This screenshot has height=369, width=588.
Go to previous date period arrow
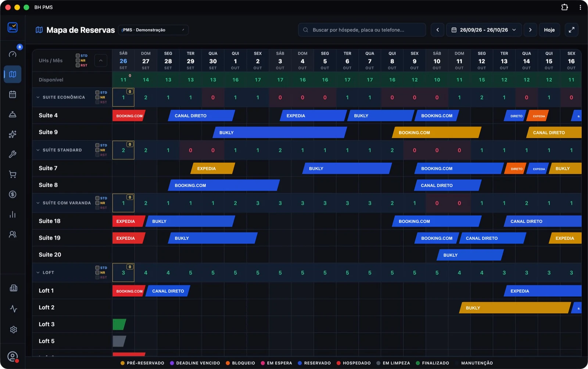click(x=437, y=30)
